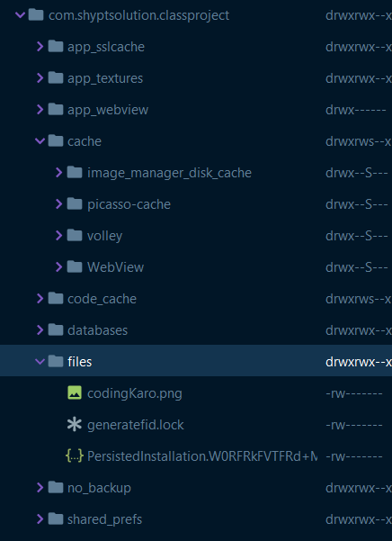Viewport: 392px width, 541px height.
Task: Select the WebView label
Action: coord(115,267)
